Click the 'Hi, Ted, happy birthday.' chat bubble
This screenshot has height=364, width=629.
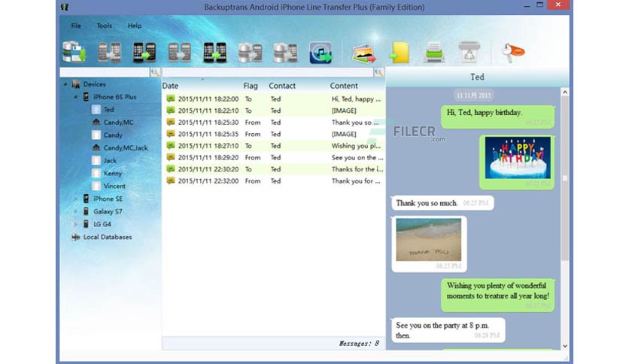498,117
